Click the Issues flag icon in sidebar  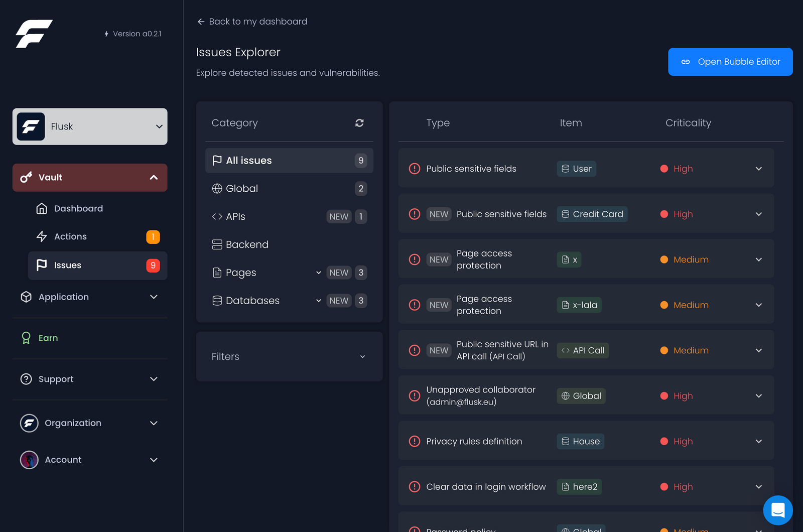click(x=42, y=265)
